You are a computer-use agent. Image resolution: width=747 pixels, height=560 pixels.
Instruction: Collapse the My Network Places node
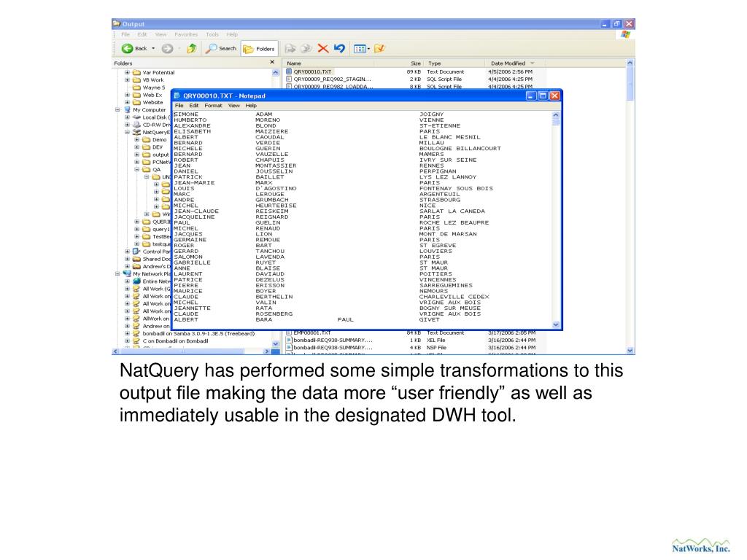click(117, 274)
